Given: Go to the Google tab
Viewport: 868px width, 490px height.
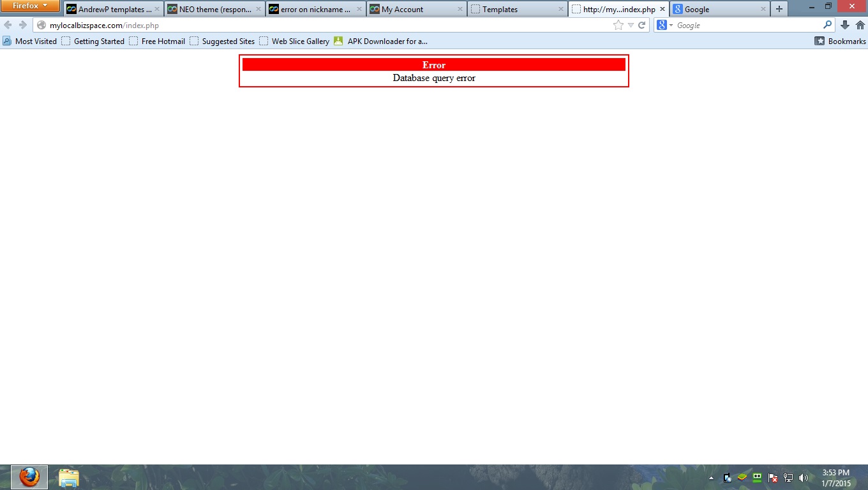Looking at the screenshot, I should 719,10.
